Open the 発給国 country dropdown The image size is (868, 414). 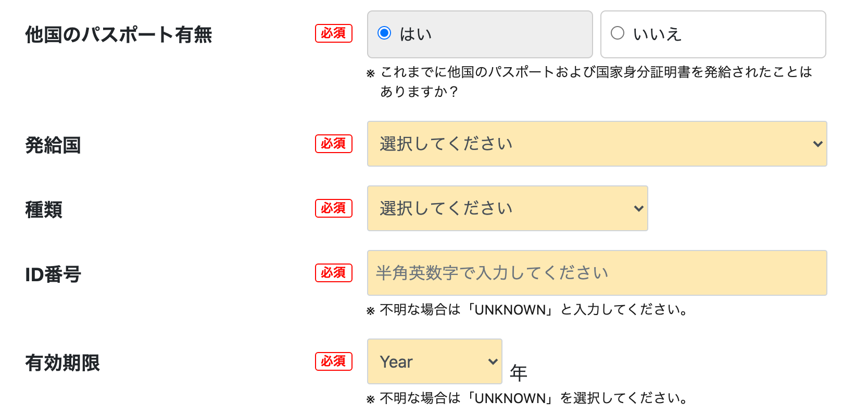point(597,144)
